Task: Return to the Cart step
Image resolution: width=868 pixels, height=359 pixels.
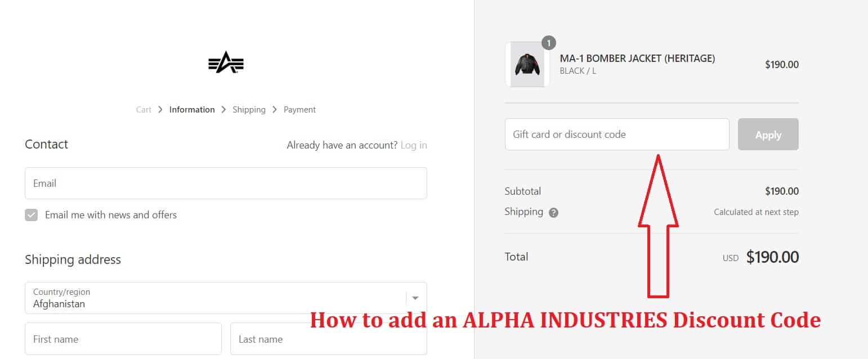Action: (144, 109)
